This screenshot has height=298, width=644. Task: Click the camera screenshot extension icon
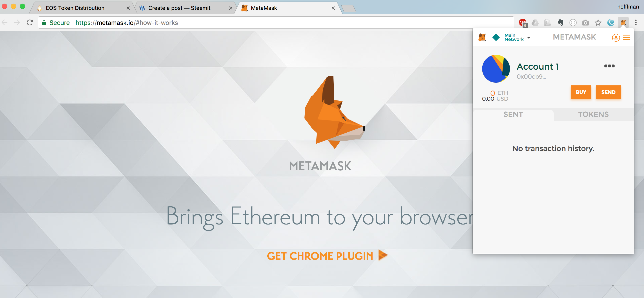click(x=585, y=23)
